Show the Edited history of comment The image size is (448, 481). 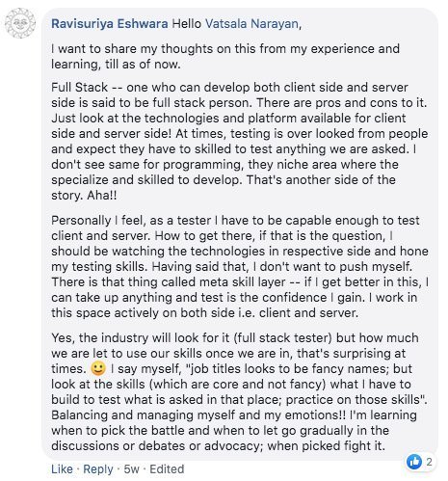[x=167, y=469]
